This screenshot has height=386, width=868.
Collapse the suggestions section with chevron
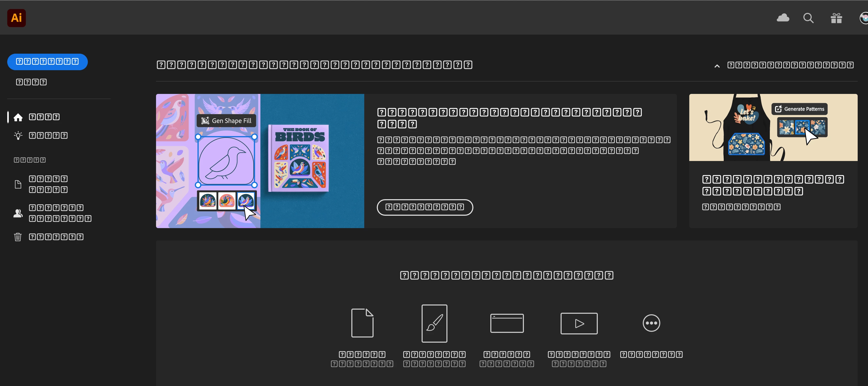click(717, 66)
